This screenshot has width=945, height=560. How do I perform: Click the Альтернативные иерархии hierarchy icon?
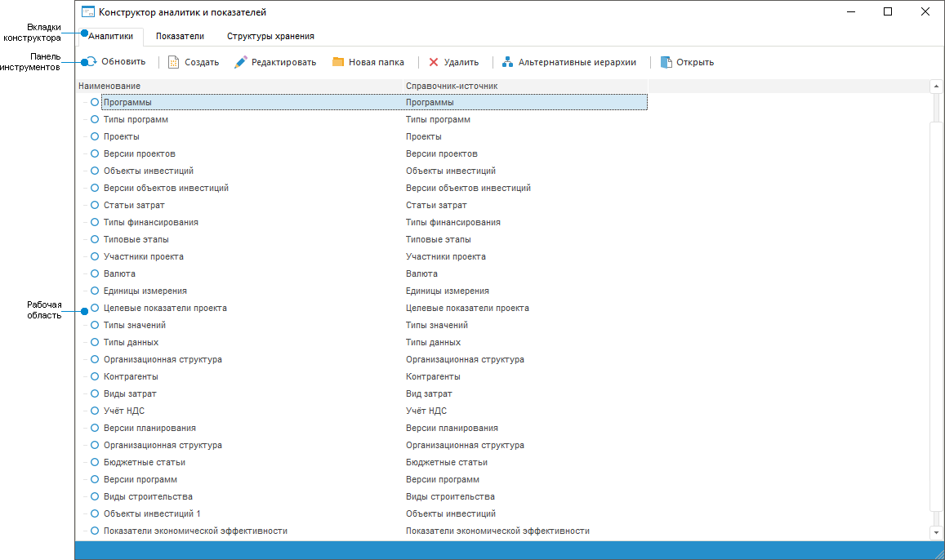click(507, 62)
